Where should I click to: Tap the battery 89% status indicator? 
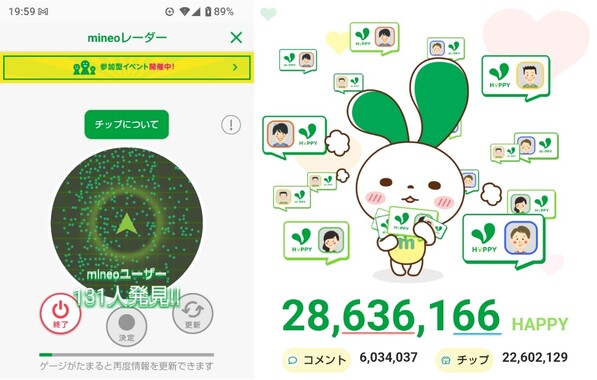click(x=219, y=12)
